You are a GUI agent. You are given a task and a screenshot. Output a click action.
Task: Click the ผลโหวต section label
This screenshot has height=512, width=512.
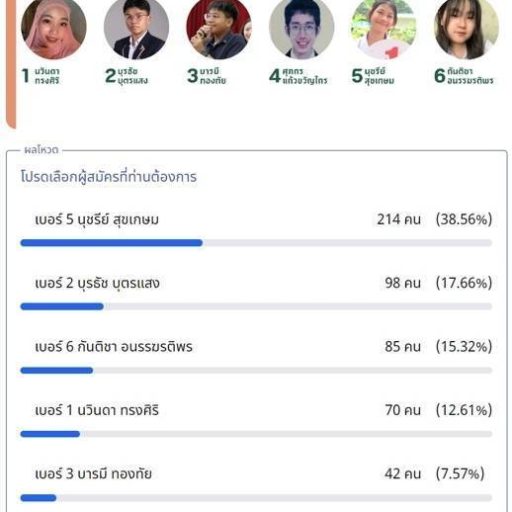[41, 150]
